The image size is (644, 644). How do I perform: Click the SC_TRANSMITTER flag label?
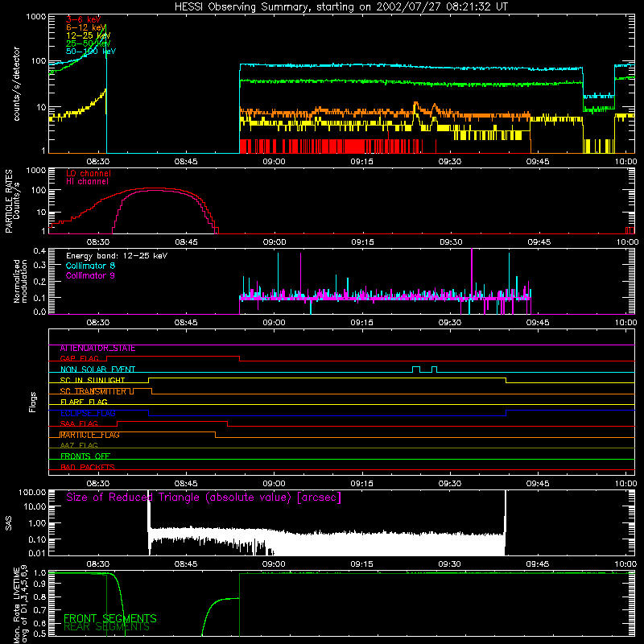click(x=93, y=391)
